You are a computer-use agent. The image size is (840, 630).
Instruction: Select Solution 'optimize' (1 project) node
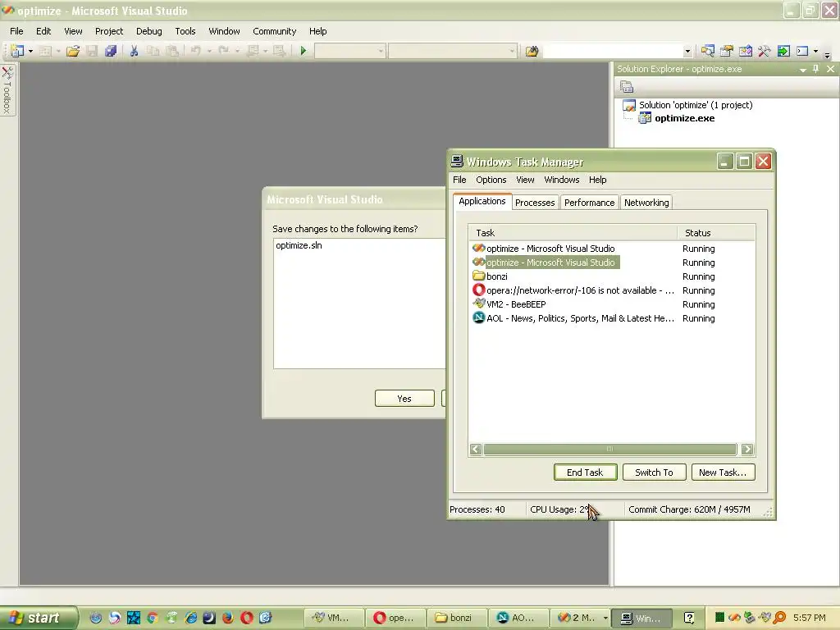pyautogui.click(x=696, y=105)
